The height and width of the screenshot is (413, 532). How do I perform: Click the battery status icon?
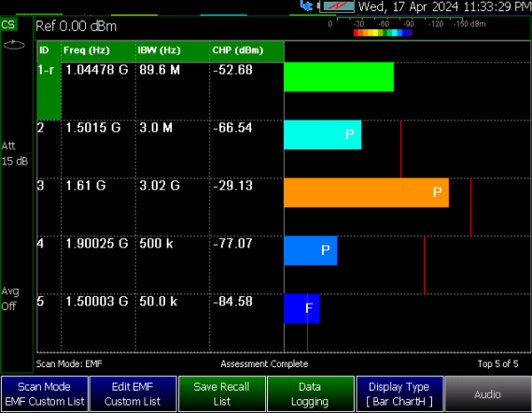tap(337, 6)
